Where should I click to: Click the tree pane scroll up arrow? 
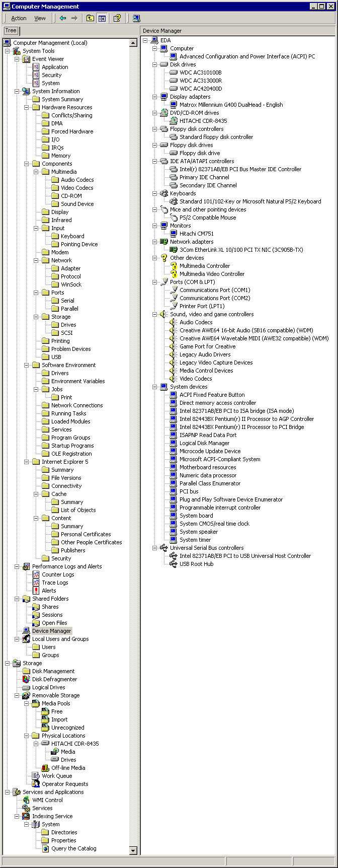point(133,43)
